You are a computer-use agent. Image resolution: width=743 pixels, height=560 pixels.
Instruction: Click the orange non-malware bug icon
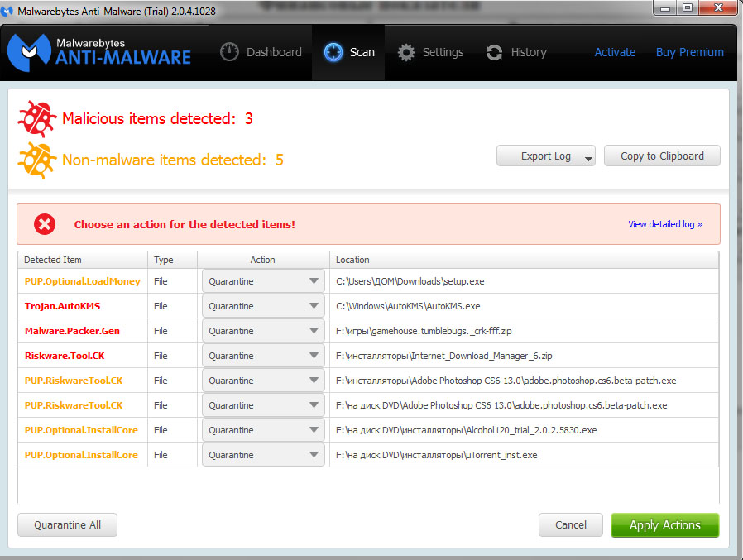pyautogui.click(x=37, y=160)
